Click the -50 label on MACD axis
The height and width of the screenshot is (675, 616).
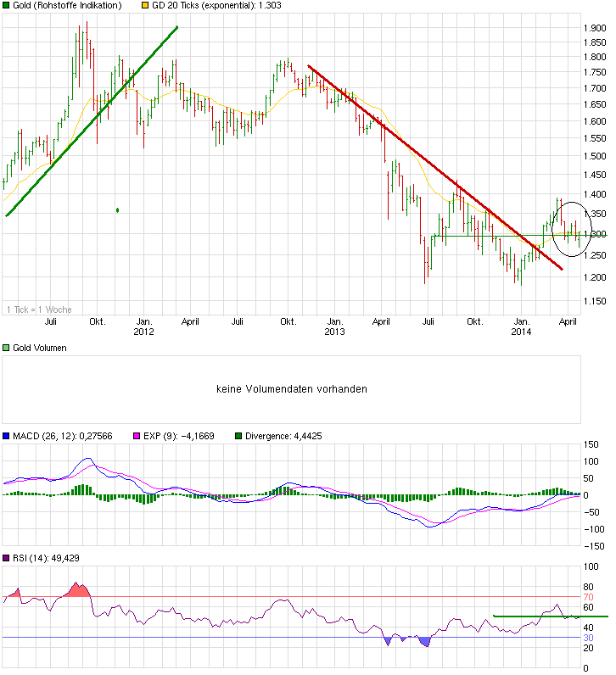591,512
